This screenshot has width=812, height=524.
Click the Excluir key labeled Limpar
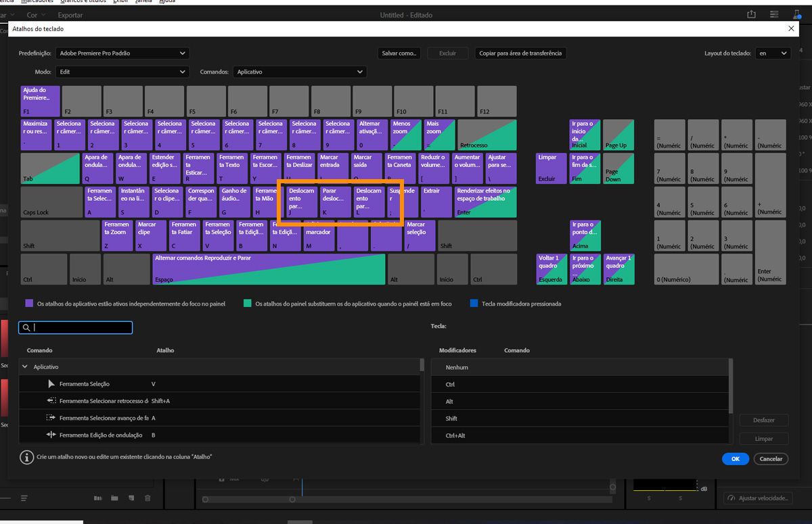(552, 168)
